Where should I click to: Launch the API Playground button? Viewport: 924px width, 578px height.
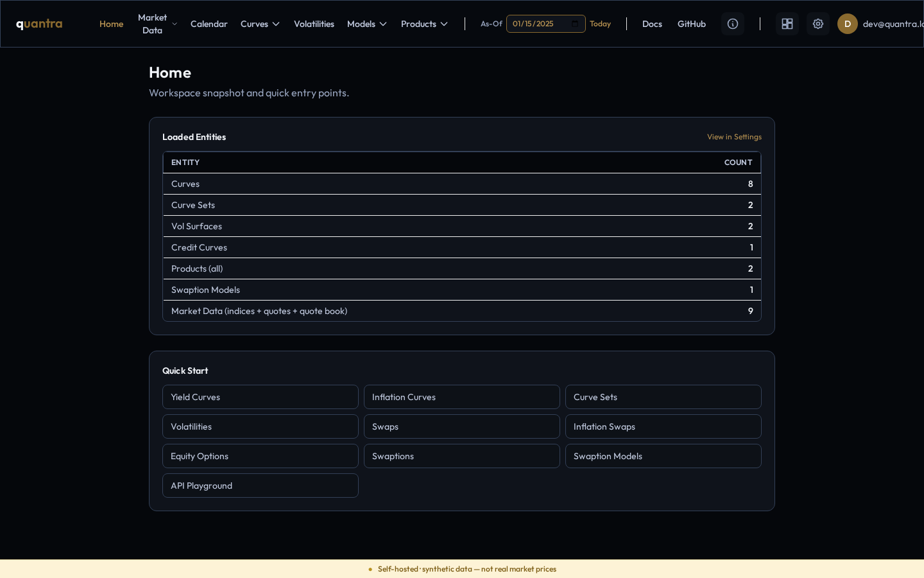pyautogui.click(x=261, y=486)
